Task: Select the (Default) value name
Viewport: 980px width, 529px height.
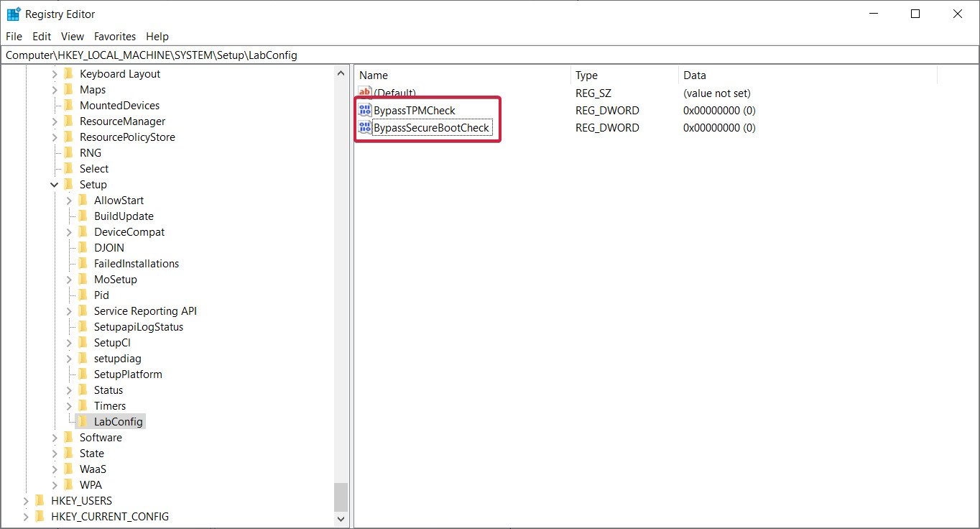Action: 395,93
